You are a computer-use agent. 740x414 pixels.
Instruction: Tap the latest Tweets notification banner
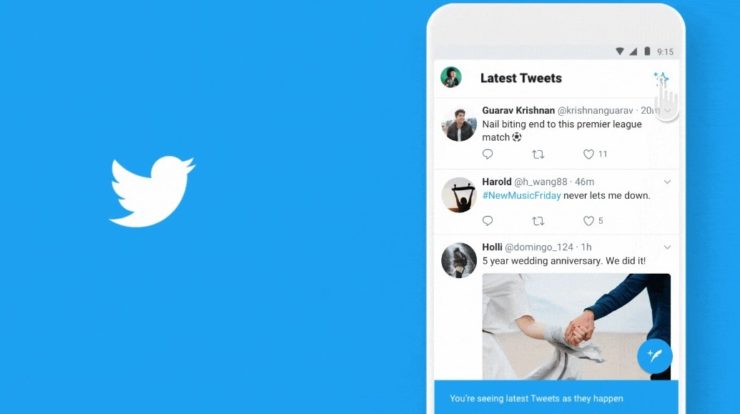pyautogui.click(x=556, y=397)
